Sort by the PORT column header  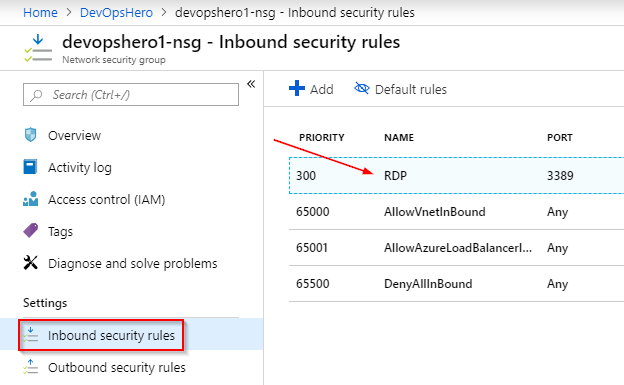point(560,137)
